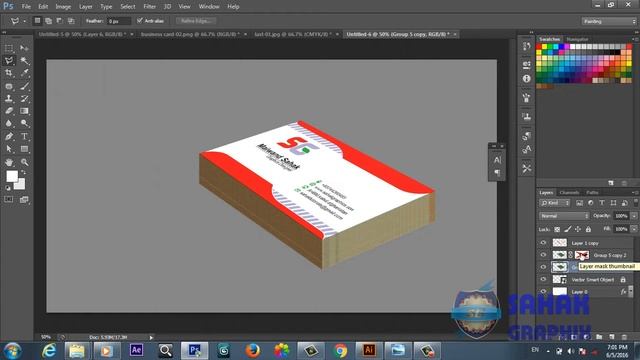Open the Info panel icon
The image size is (640, 360).
tap(527, 78)
